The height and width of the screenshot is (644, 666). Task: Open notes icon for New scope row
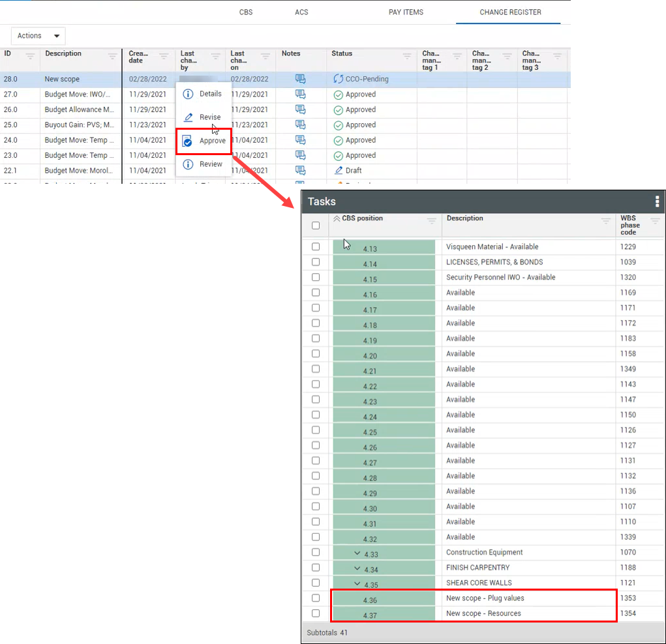300,79
